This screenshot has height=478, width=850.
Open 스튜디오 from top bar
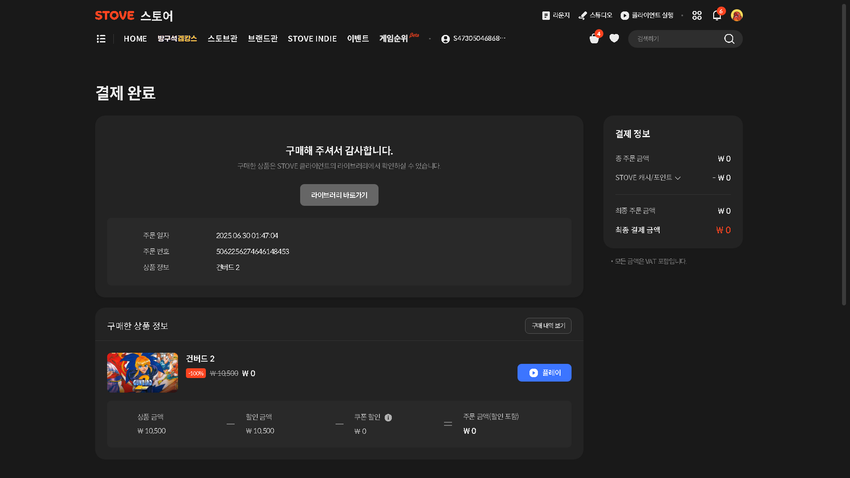(595, 16)
